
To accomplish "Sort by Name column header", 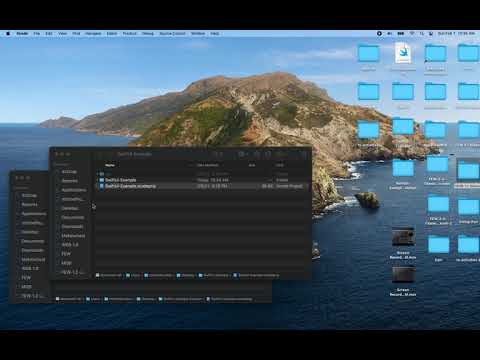I will 110,165.
